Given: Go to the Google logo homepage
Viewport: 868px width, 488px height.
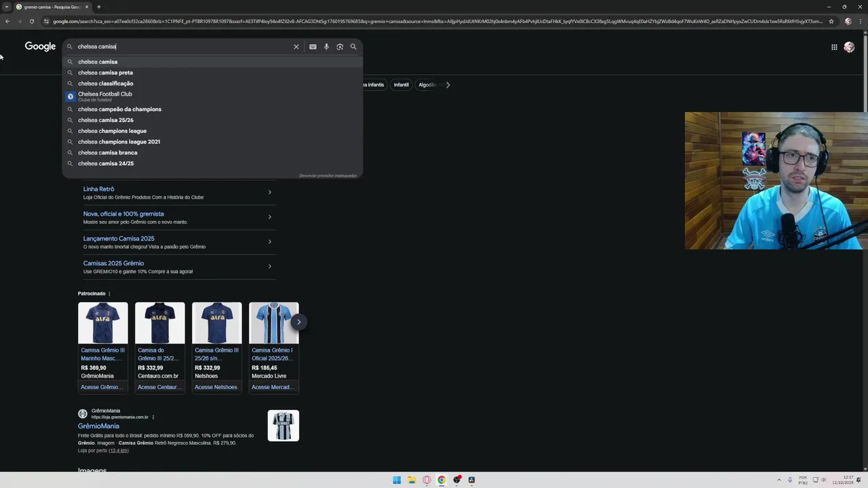Looking at the screenshot, I should [x=40, y=46].
